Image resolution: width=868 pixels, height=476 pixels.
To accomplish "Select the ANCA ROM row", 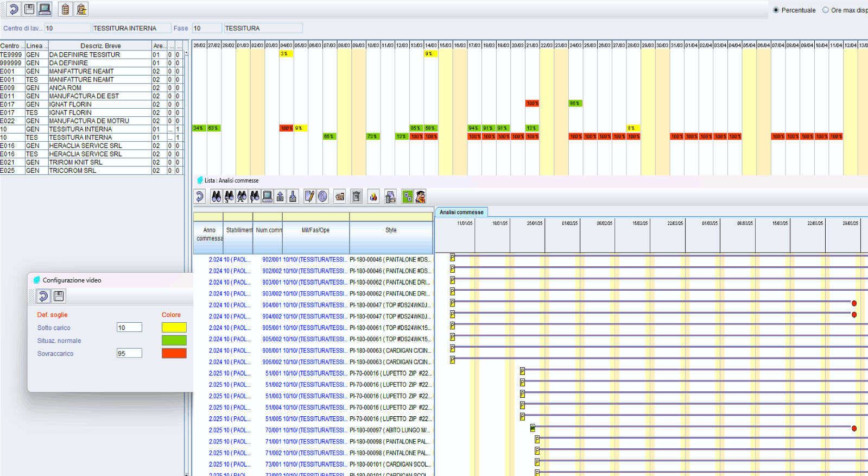I will point(91,88).
